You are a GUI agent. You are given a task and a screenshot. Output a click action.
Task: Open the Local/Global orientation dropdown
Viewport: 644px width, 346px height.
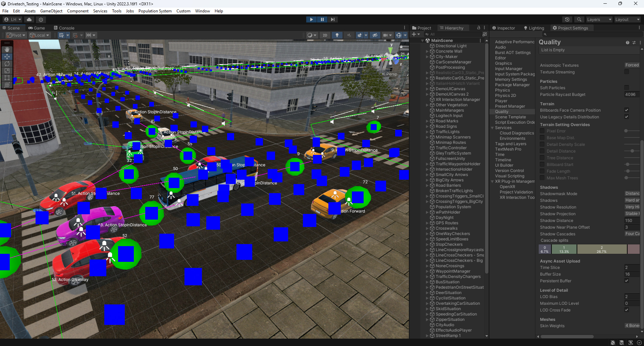(x=39, y=35)
